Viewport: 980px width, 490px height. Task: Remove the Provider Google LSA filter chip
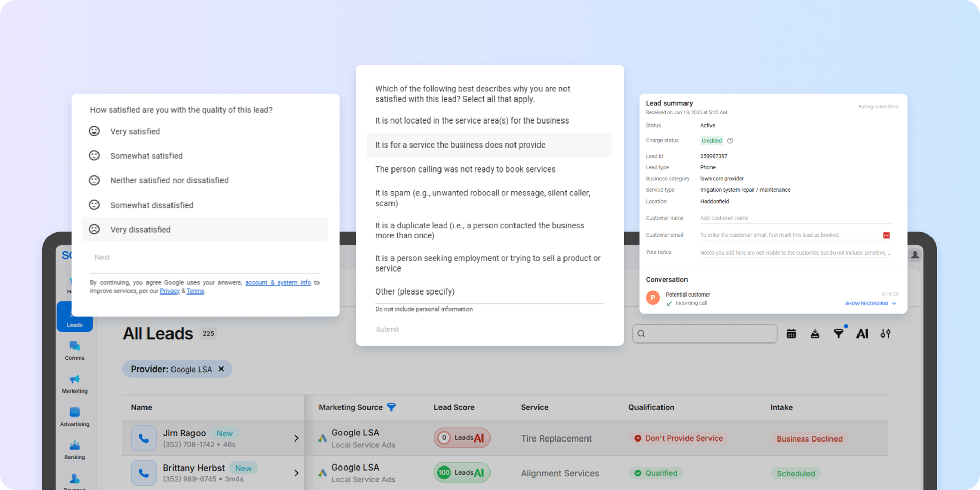pos(221,369)
